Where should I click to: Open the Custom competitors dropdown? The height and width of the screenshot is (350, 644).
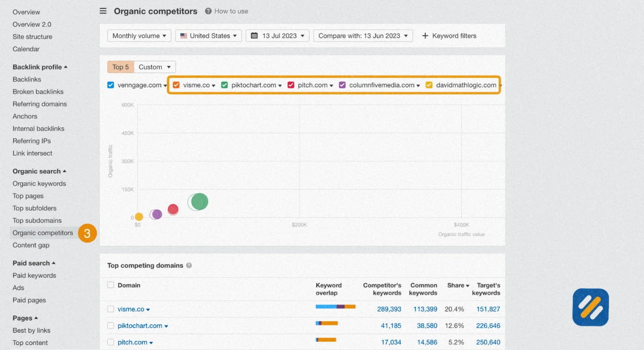pyautogui.click(x=155, y=67)
